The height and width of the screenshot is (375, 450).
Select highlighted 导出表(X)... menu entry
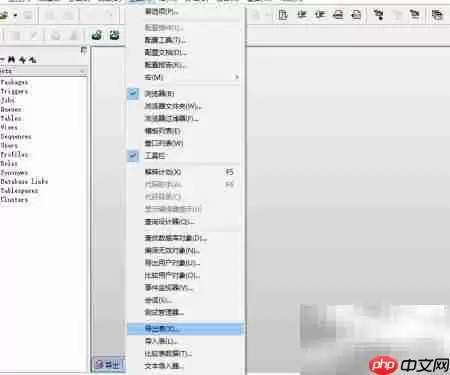click(x=185, y=329)
